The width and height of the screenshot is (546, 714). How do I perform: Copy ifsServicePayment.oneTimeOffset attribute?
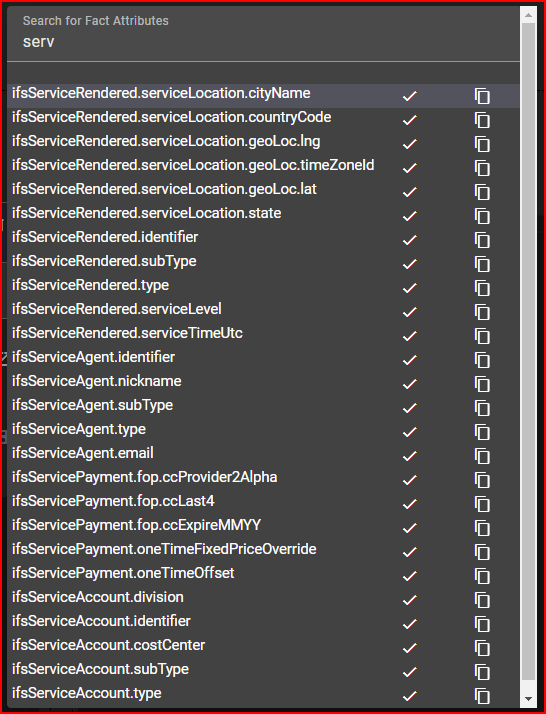[482, 576]
